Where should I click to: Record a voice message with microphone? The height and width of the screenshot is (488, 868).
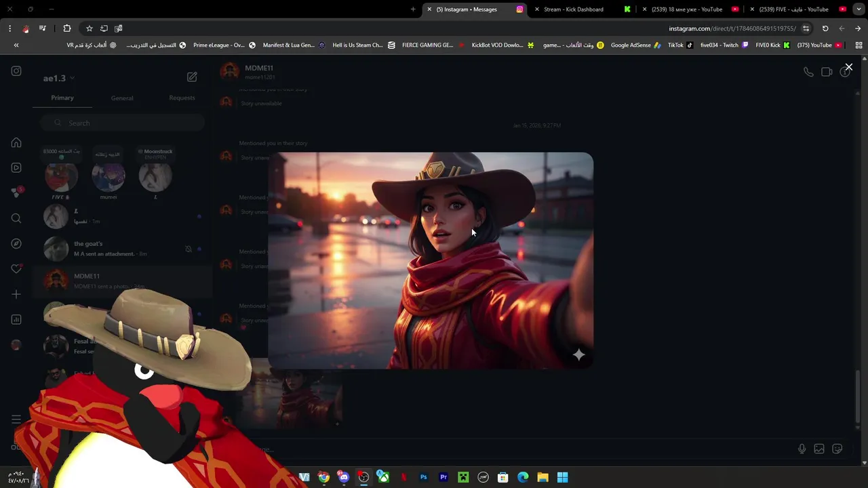click(x=802, y=449)
